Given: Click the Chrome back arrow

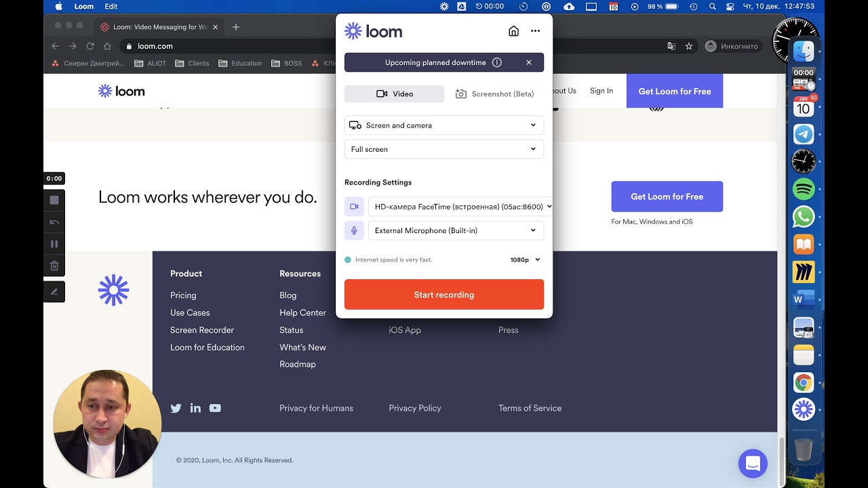Looking at the screenshot, I should (56, 46).
